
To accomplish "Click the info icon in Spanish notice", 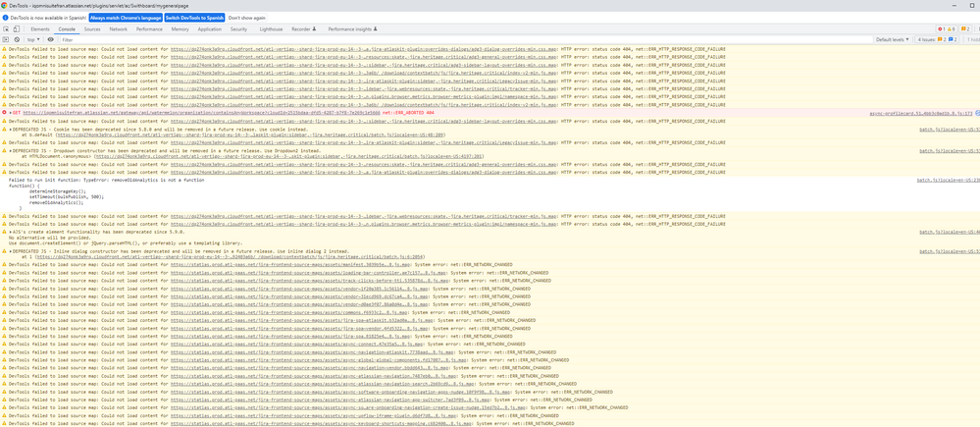I will [6, 18].
